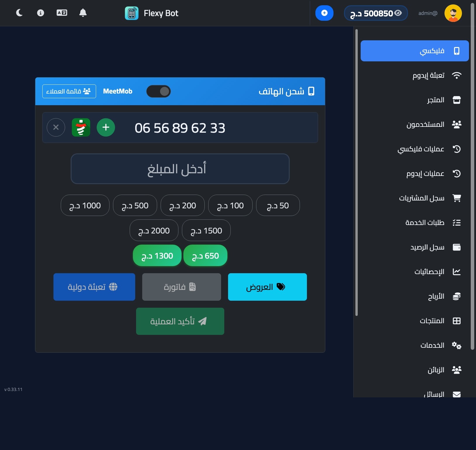Switch off the MeetMob toggle
Viewport: 476px width, 450px height.
click(x=159, y=91)
